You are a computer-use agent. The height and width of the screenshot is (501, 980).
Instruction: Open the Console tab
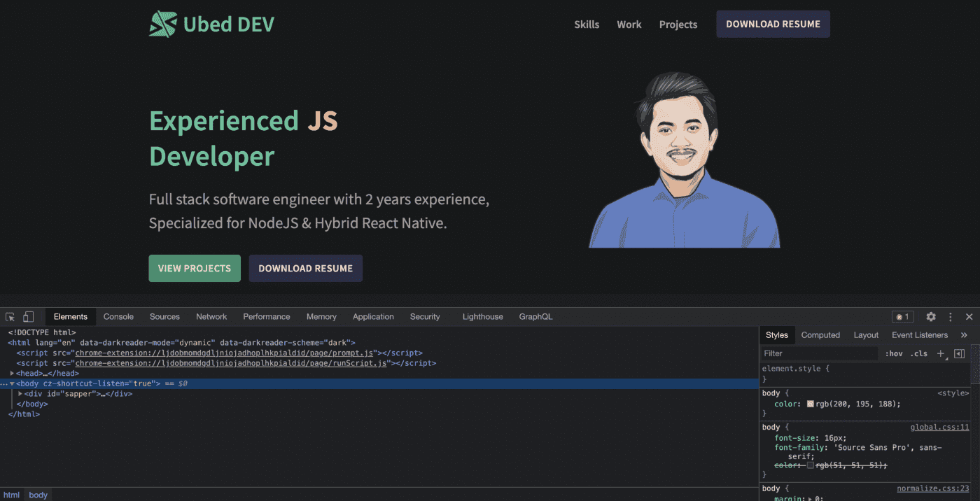pyautogui.click(x=118, y=317)
